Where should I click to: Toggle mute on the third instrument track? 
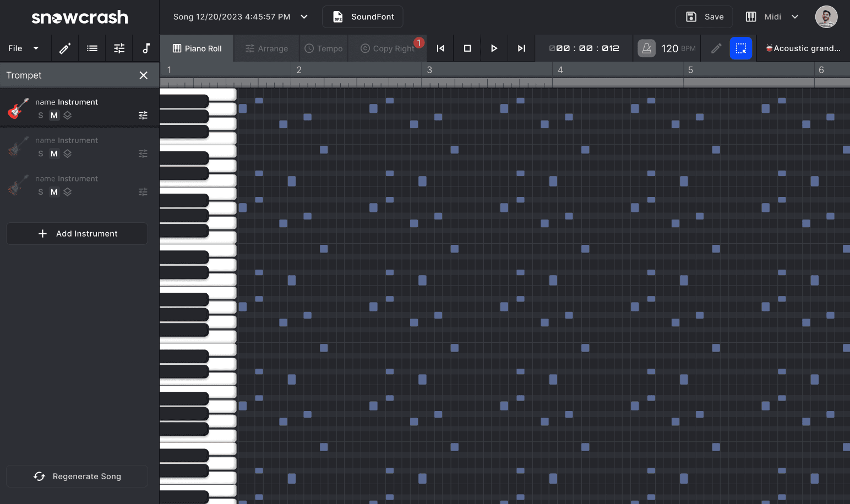pyautogui.click(x=54, y=192)
